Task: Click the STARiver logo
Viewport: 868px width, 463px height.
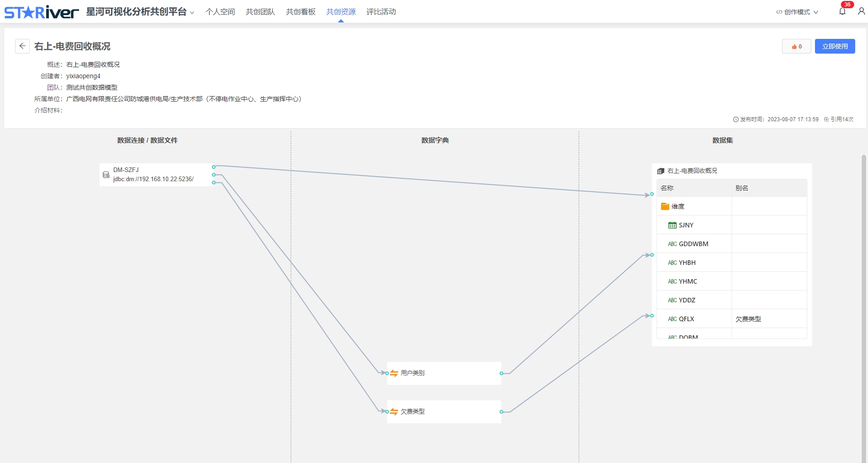Action: 42,12
